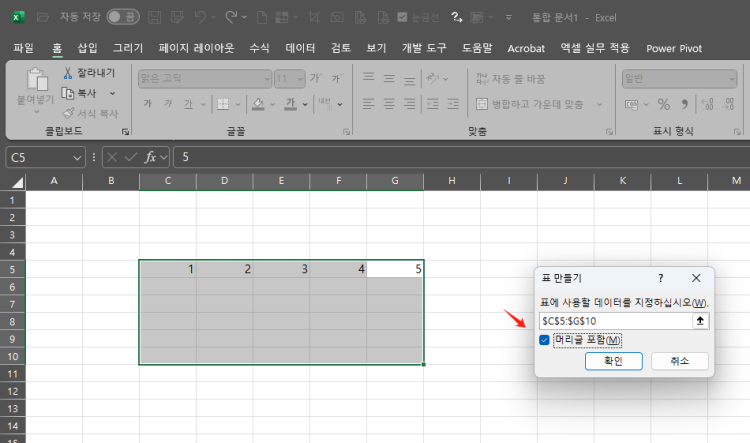The height and width of the screenshot is (443, 750).
Task: Toggle bold 가 formatting
Action: point(148,104)
